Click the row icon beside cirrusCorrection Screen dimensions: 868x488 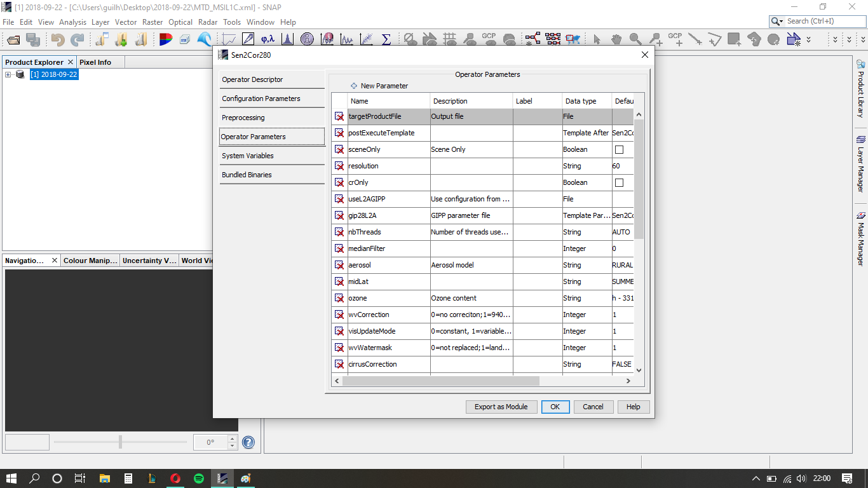tap(339, 364)
